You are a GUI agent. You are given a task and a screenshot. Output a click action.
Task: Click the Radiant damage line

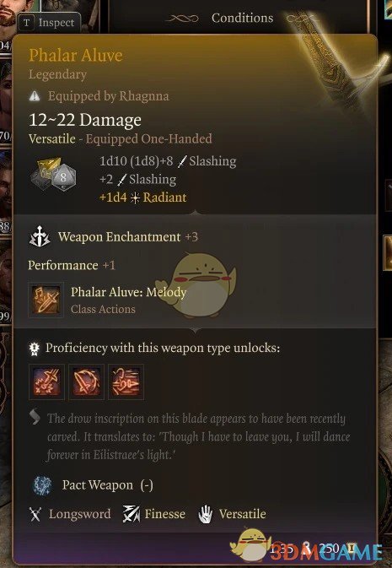143,197
